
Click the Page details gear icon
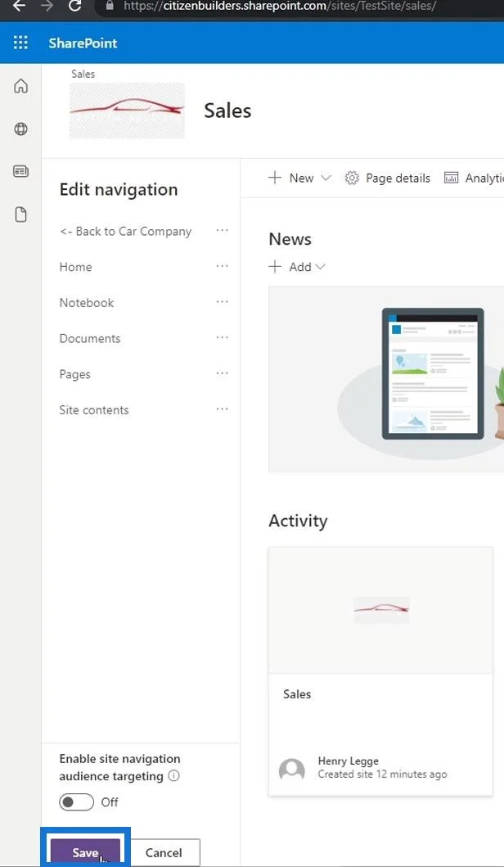[x=352, y=178]
